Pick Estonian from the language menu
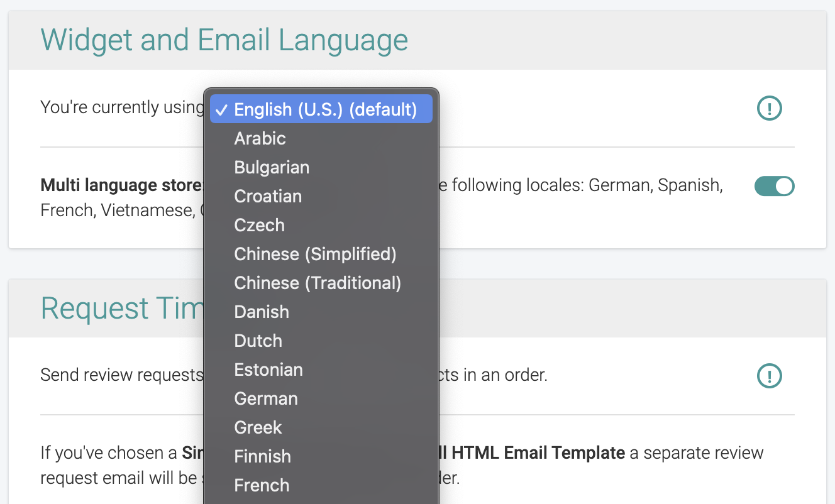The width and height of the screenshot is (835, 504). pos(268,370)
